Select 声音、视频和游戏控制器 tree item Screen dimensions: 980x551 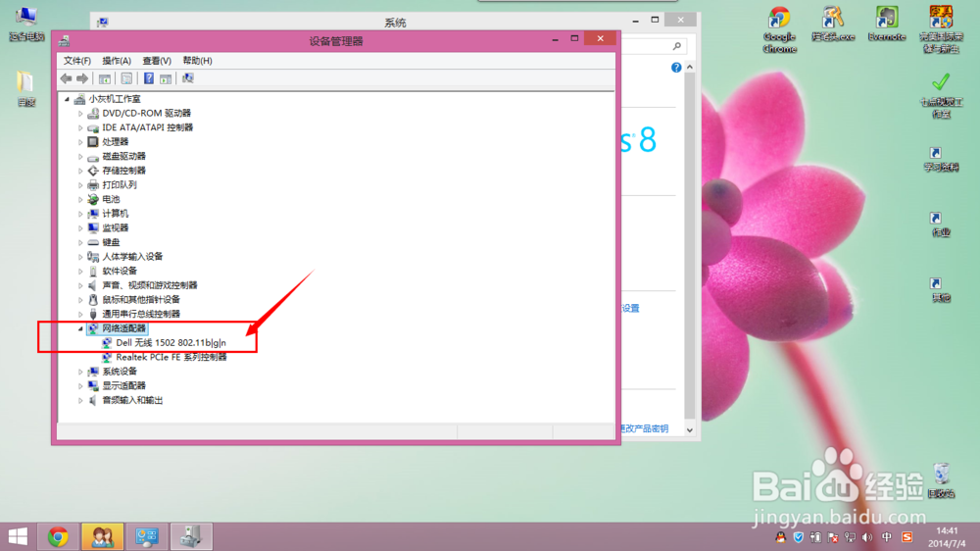pyautogui.click(x=149, y=286)
